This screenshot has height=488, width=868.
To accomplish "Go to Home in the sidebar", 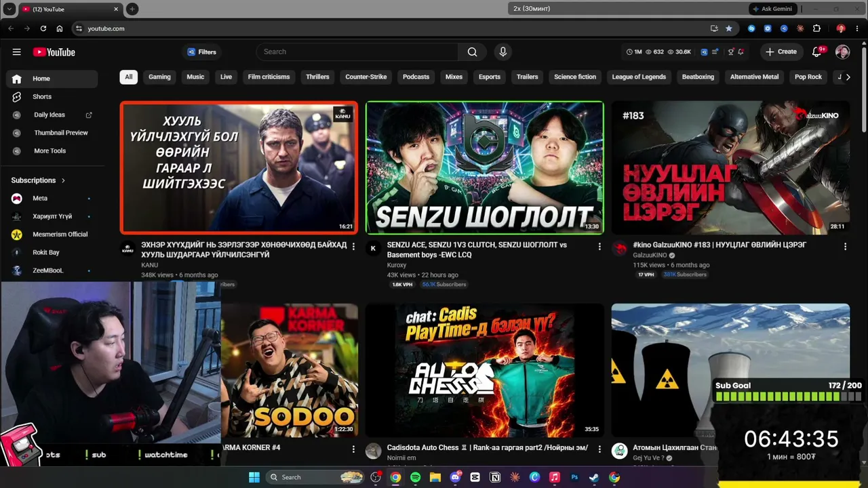I will tap(52, 79).
